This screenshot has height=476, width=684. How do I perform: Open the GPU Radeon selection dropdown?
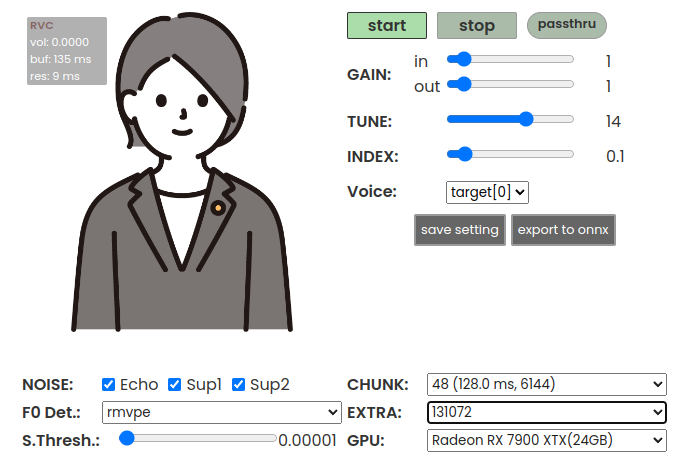[x=547, y=440]
